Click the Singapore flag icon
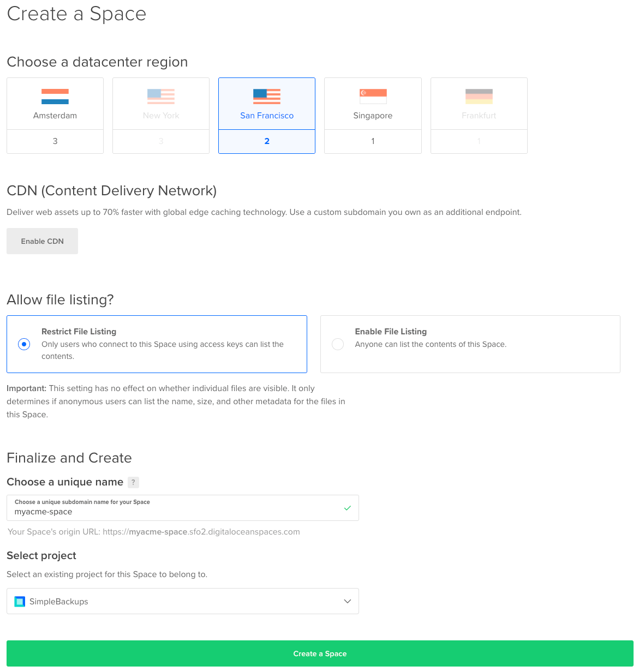Image resolution: width=639 pixels, height=672 pixels. 373,96
